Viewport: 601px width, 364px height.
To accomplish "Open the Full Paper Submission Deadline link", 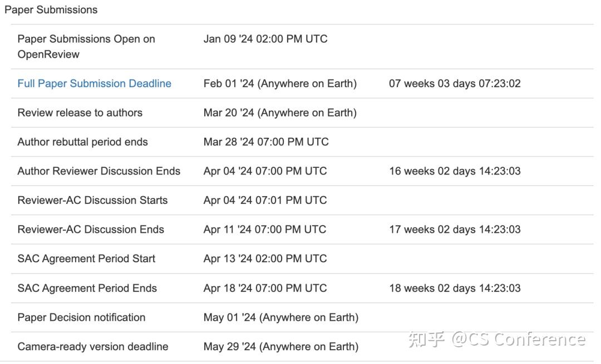I will pyautogui.click(x=94, y=83).
